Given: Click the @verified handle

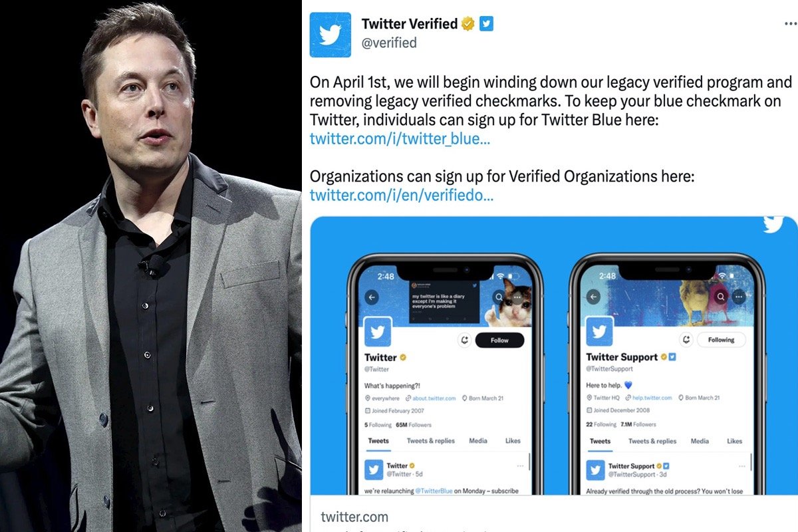Looking at the screenshot, I should point(389,43).
